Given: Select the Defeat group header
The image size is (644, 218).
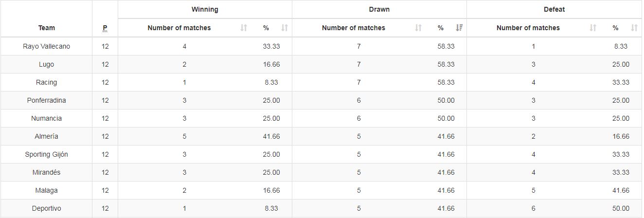Looking at the screenshot, I should [554, 9].
